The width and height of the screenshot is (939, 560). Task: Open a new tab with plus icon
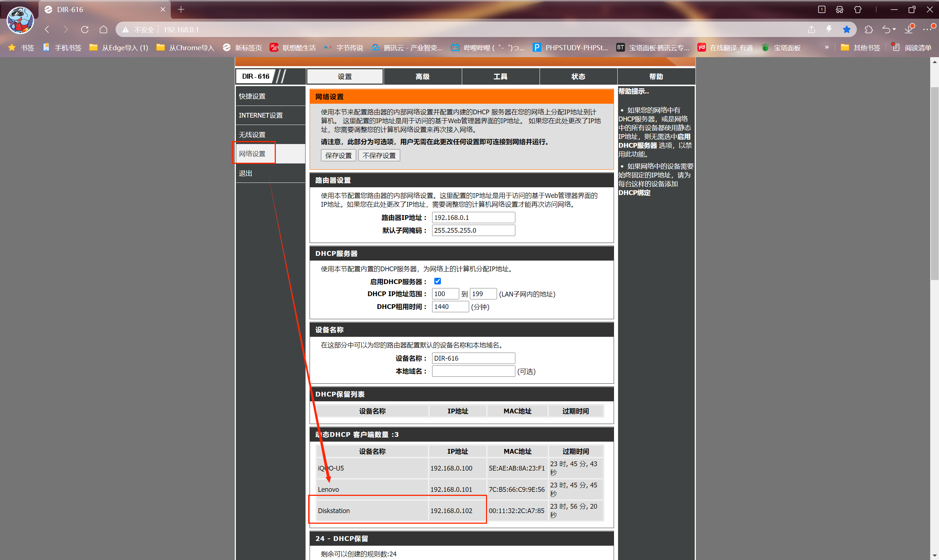[x=181, y=10]
